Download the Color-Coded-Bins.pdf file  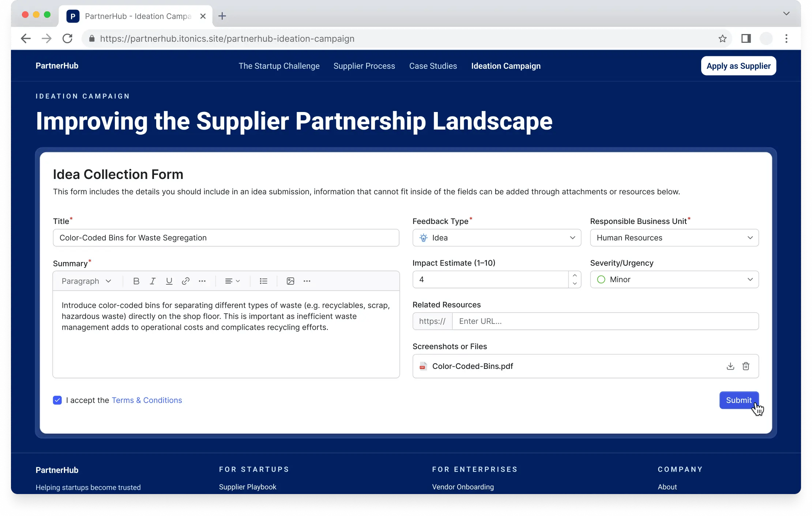(x=730, y=366)
